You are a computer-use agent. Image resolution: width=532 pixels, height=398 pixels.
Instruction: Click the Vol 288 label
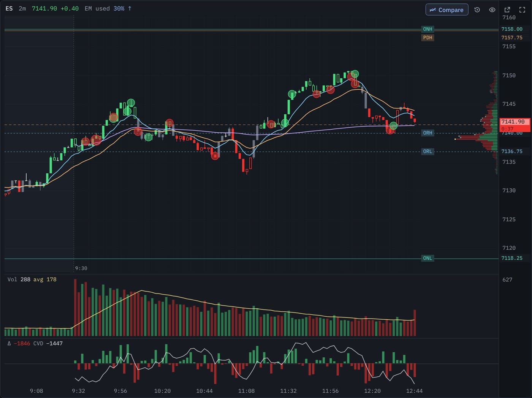pos(19,279)
